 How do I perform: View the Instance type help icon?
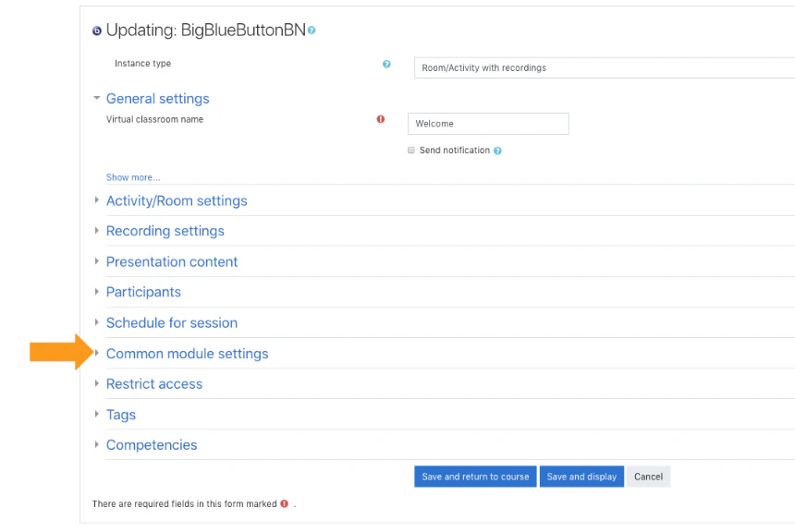[x=385, y=64]
